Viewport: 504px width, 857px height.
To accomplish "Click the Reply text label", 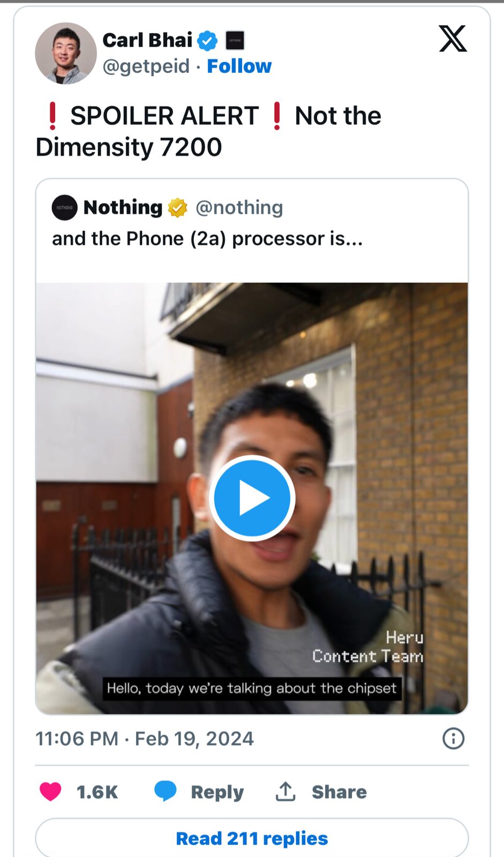I will (217, 792).
